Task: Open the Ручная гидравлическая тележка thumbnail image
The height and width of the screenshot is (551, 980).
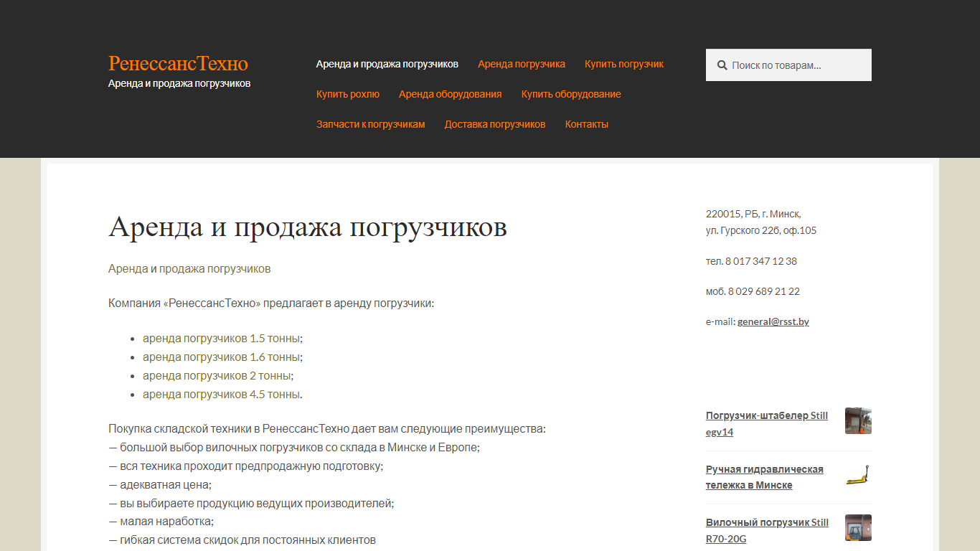Action: (x=858, y=474)
